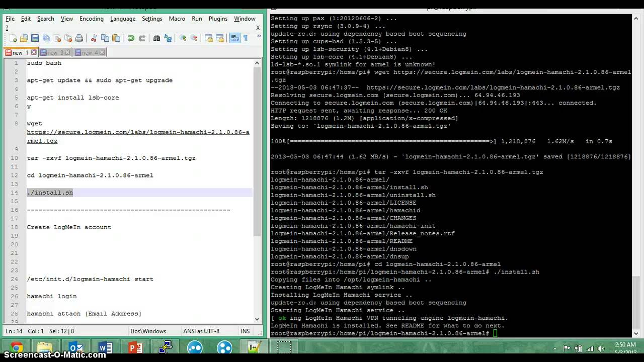Undo the last edit with the green arrow
This screenshot has height=362, width=644.
(131, 38)
